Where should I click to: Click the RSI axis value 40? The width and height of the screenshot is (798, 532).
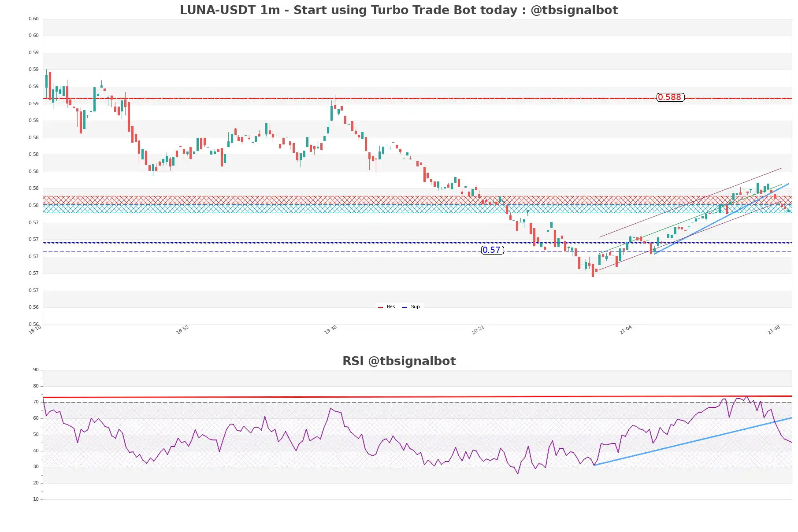pyautogui.click(x=36, y=451)
